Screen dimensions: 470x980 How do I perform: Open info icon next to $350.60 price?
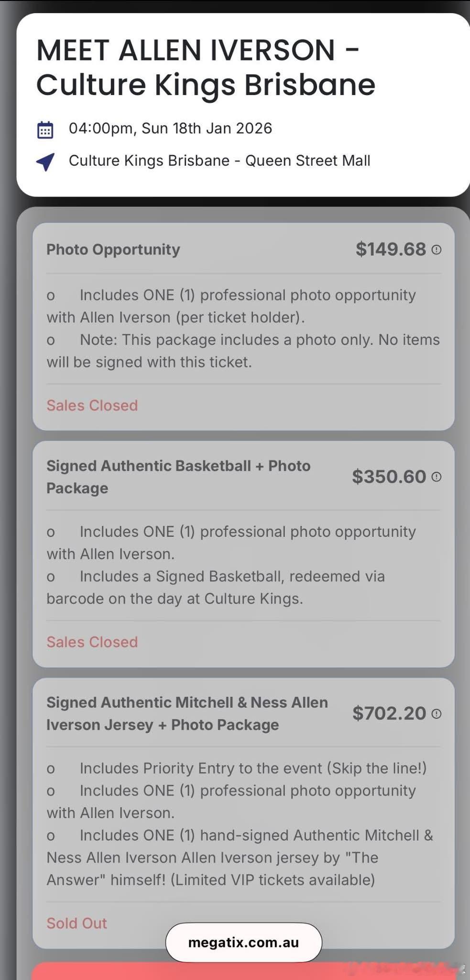point(437,477)
